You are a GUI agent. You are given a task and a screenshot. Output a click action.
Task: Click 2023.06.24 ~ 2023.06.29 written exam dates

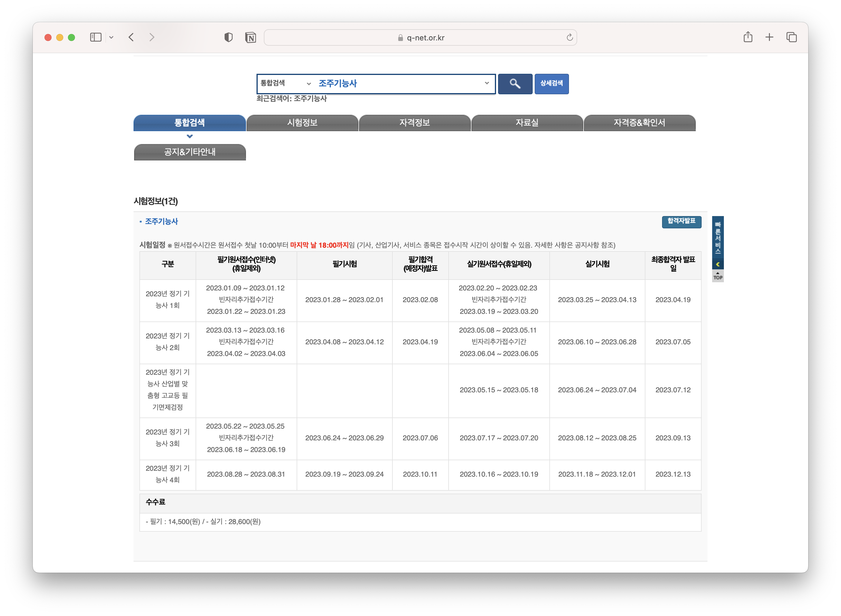(x=344, y=438)
